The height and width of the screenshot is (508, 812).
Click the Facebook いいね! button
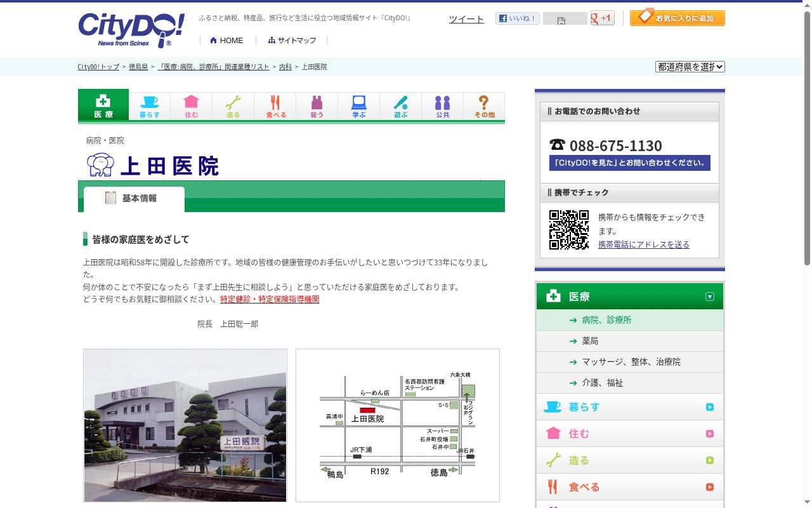[x=518, y=18]
